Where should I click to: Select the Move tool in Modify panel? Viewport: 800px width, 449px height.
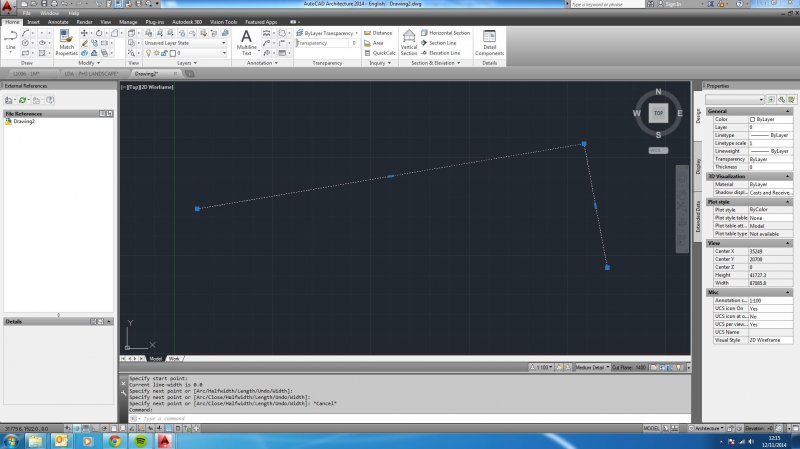click(x=84, y=33)
